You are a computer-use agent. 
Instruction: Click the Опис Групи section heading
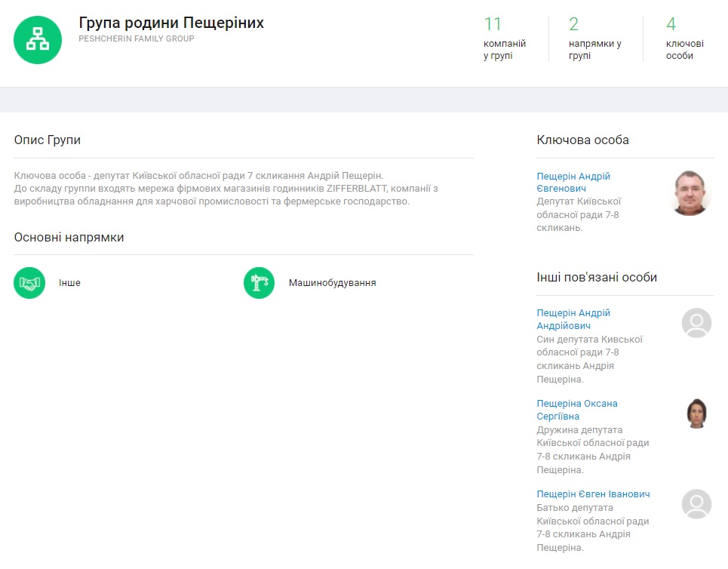coord(48,140)
